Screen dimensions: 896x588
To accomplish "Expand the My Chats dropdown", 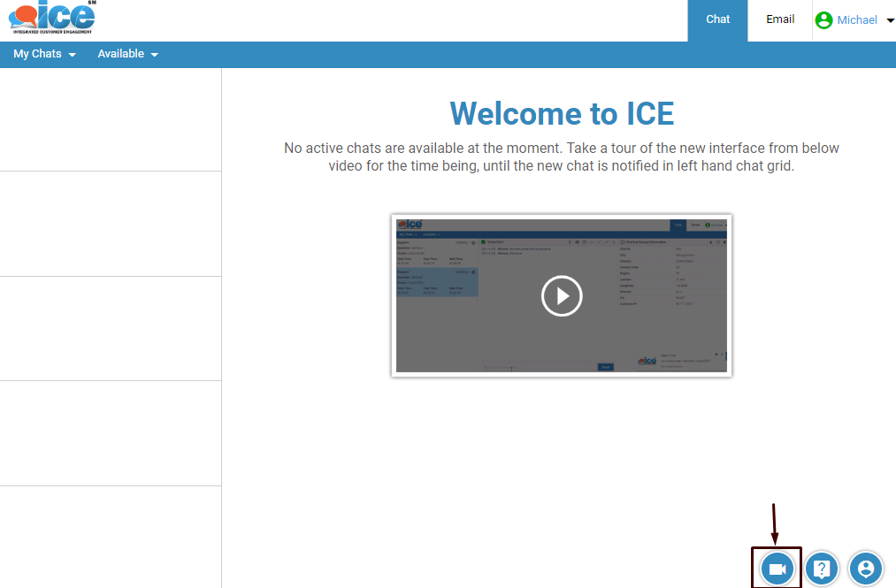I will click(44, 54).
